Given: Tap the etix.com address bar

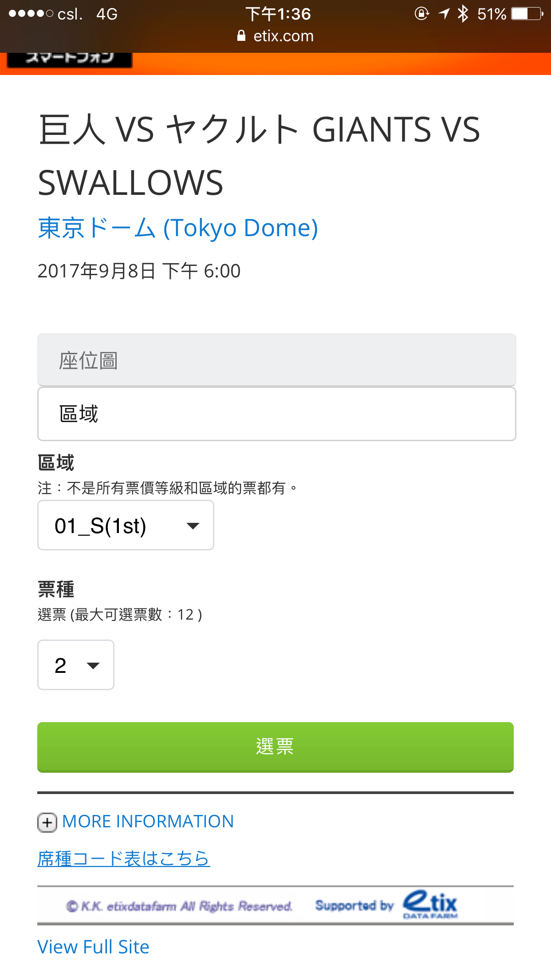Looking at the screenshot, I should pos(283,36).
